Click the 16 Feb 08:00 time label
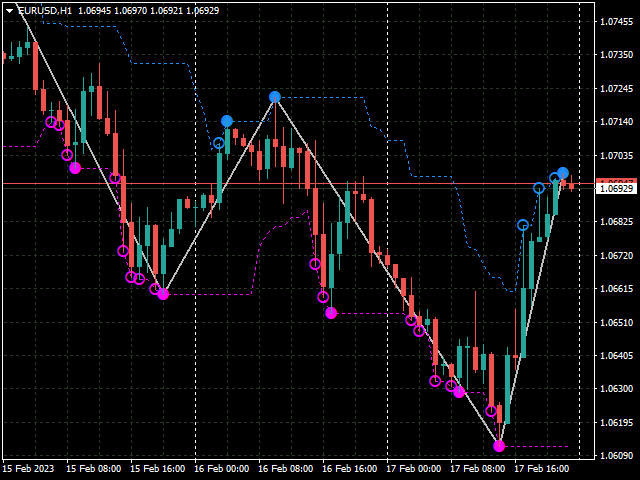The height and width of the screenshot is (480, 640). click(x=286, y=469)
